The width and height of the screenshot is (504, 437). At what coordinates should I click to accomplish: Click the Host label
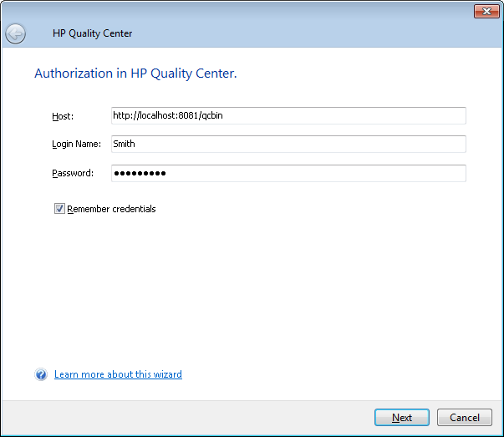click(x=63, y=116)
